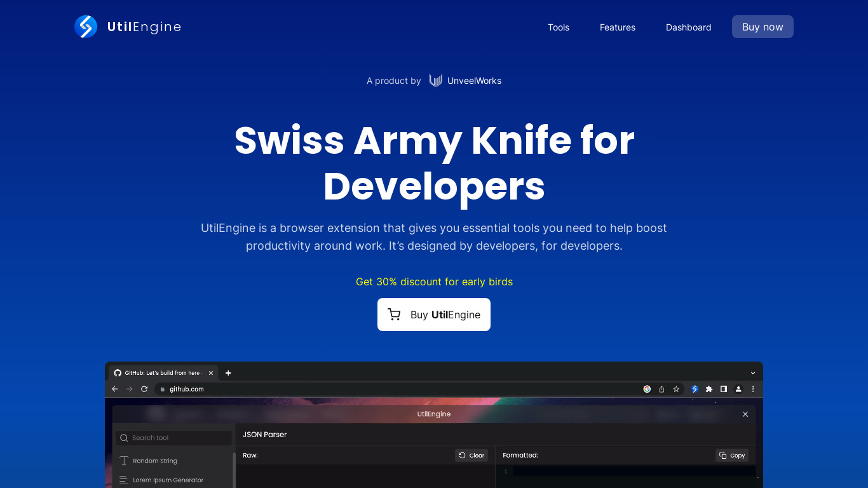Open the Features menu item
The height and width of the screenshot is (488, 868).
618,27
